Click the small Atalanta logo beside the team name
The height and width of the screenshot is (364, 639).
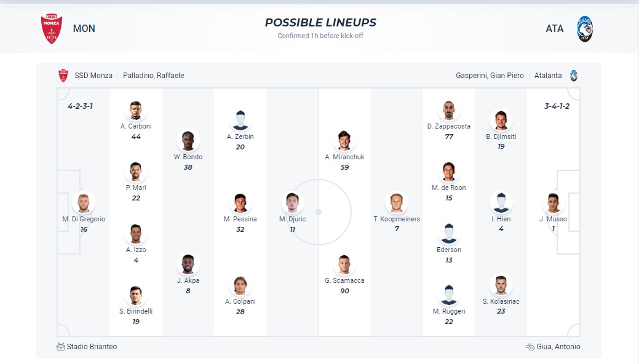tap(574, 76)
